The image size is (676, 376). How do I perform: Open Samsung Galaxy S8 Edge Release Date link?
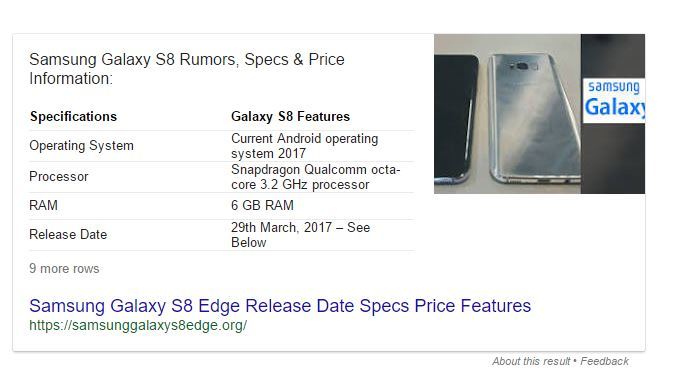(x=280, y=306)
